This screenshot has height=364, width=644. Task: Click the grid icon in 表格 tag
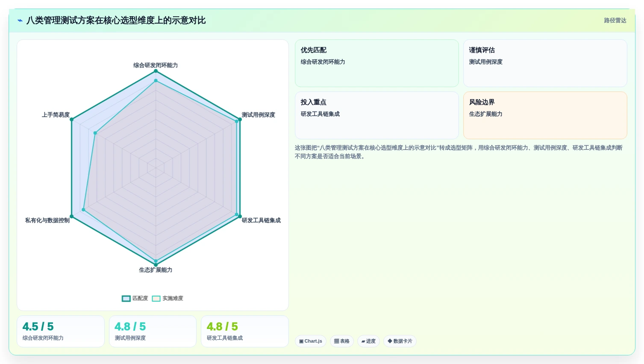click(x=336, y=341)
